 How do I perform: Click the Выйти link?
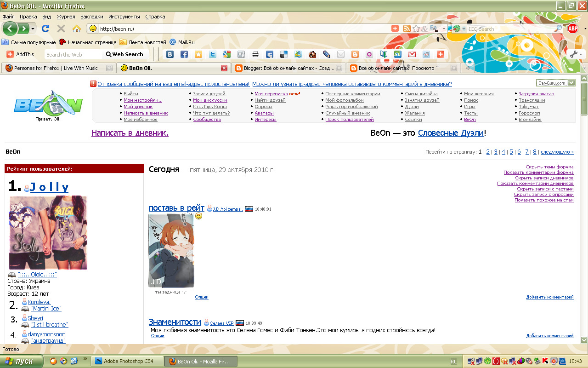(x=131, y=94)
